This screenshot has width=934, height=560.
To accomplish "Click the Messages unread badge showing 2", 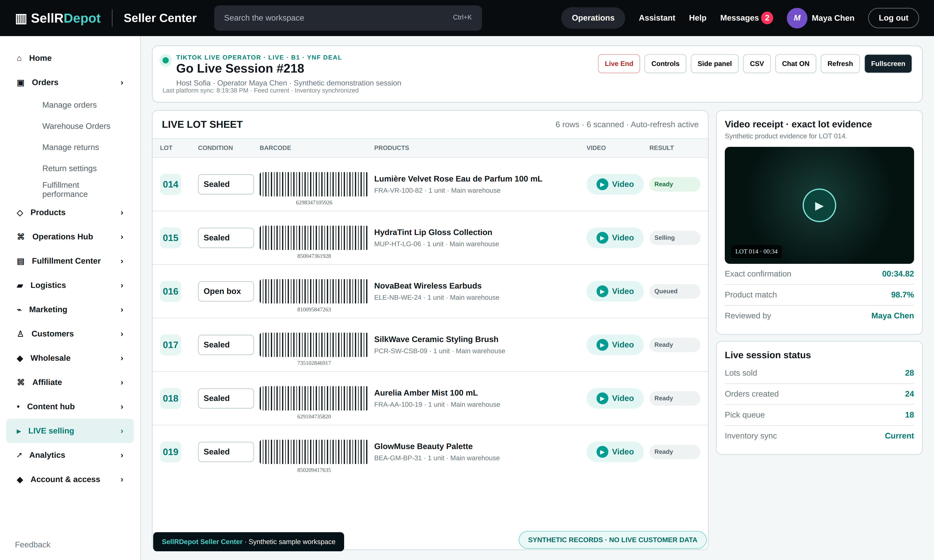I will tap(767, 18).
